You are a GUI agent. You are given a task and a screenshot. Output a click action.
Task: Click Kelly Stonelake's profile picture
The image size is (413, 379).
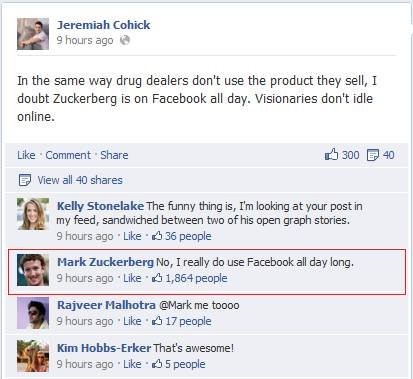[33, 214]
